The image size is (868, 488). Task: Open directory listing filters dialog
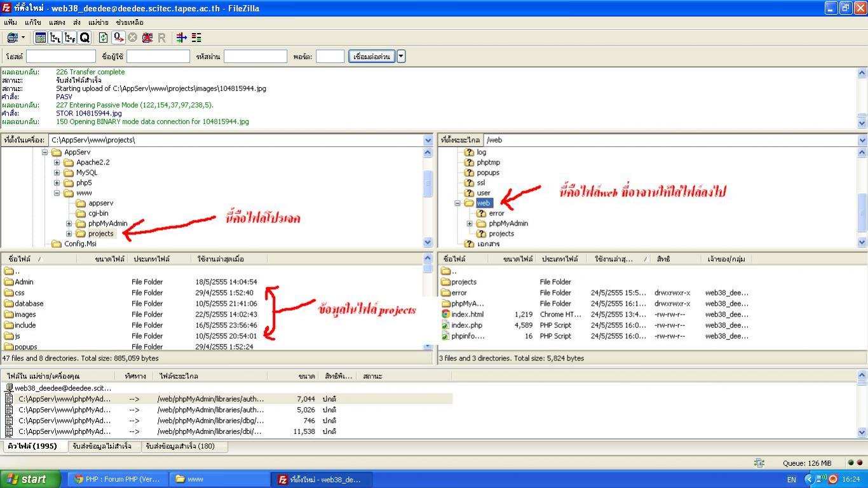[x=182, y=37]
